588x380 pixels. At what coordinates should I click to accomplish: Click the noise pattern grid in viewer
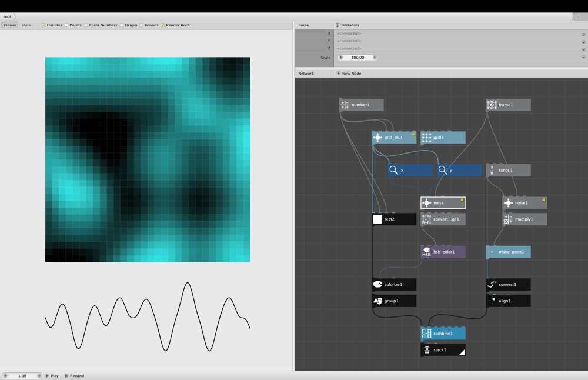coord(148,159)
